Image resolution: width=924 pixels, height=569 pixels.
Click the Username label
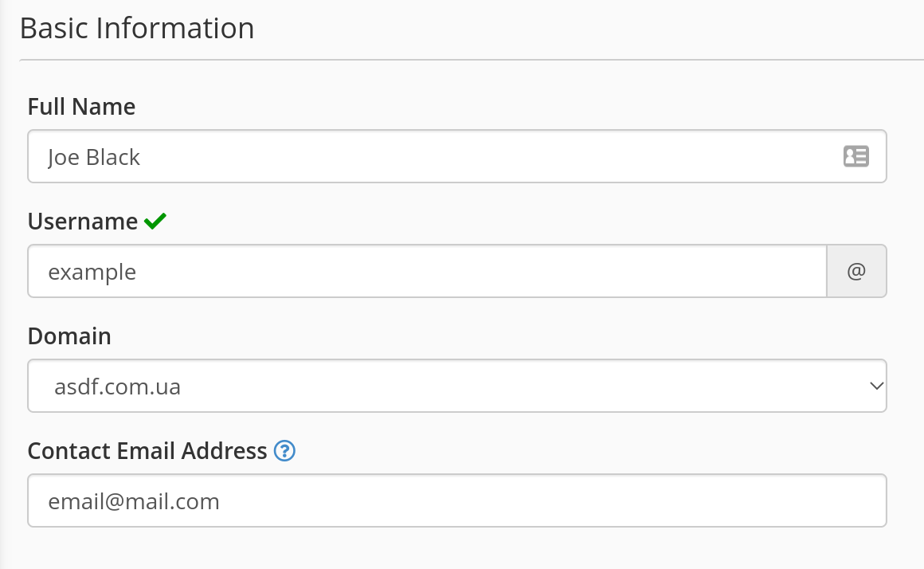[x=83, y=222]
